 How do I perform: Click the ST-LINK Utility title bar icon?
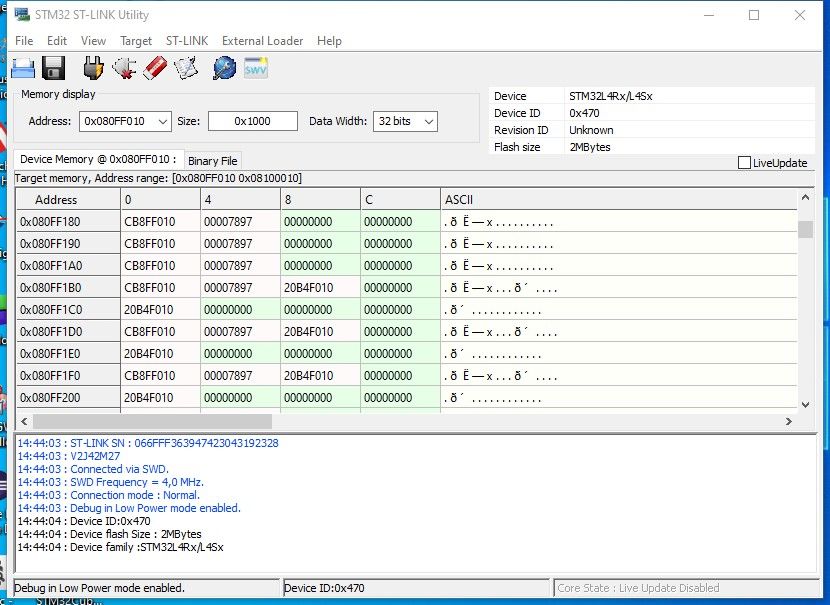tap(22, 14)
